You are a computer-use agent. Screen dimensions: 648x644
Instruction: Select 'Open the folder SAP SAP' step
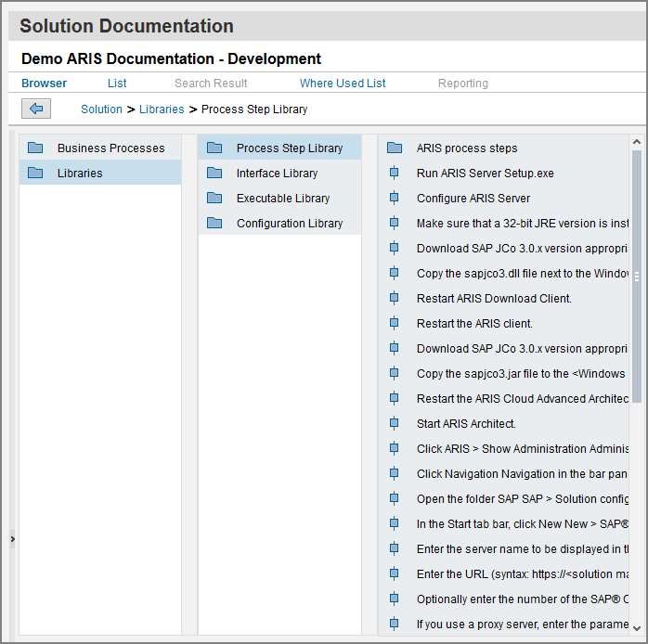[504, 498]
